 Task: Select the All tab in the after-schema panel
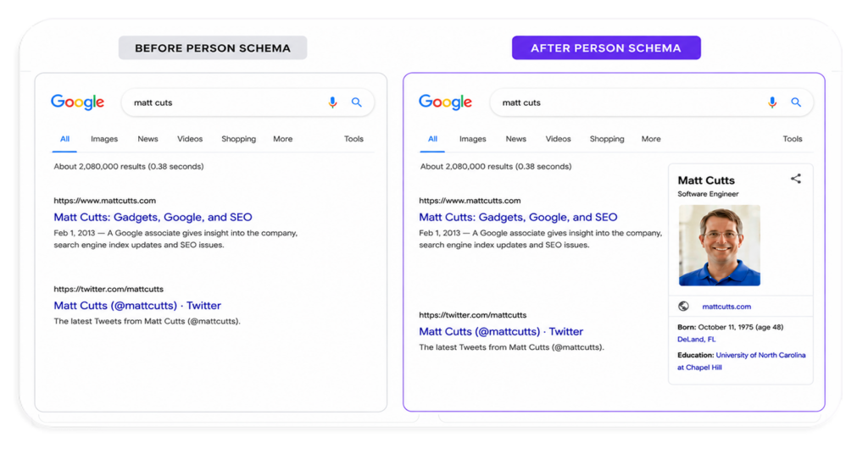click(x=432, y=139)
